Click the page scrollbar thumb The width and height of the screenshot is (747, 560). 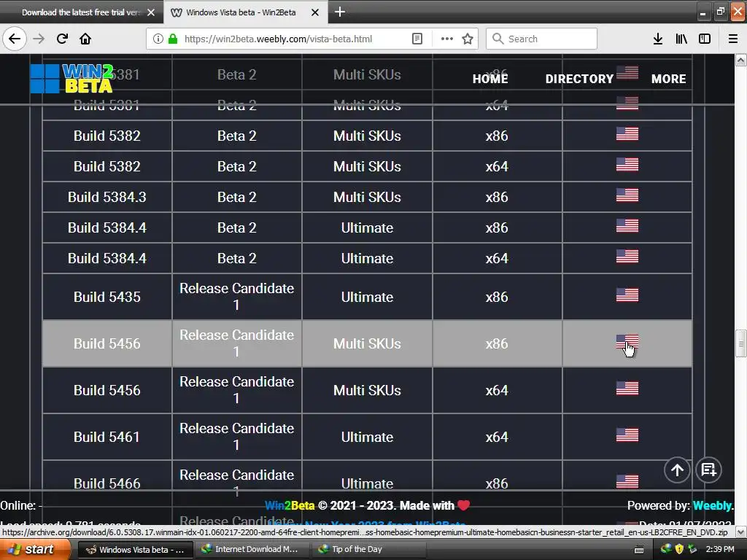tap(741, 343)
